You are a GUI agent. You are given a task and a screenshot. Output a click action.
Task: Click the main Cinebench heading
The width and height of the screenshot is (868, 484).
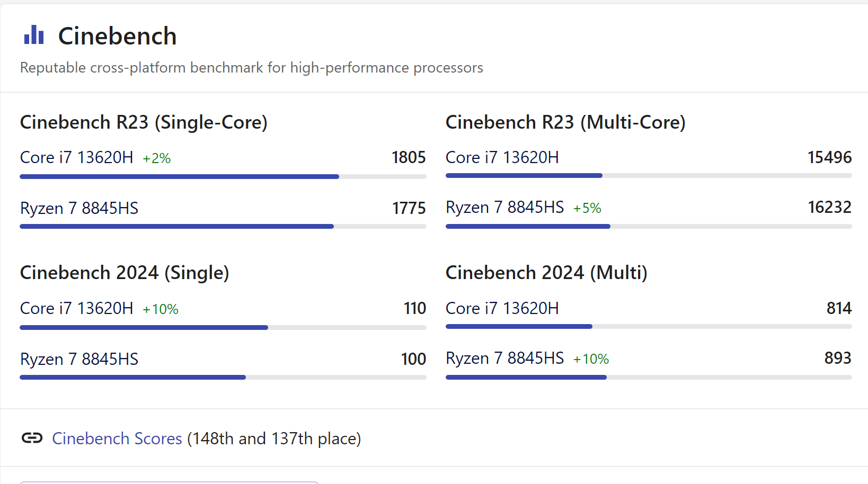pyautogui.click(x=117, y=36)
